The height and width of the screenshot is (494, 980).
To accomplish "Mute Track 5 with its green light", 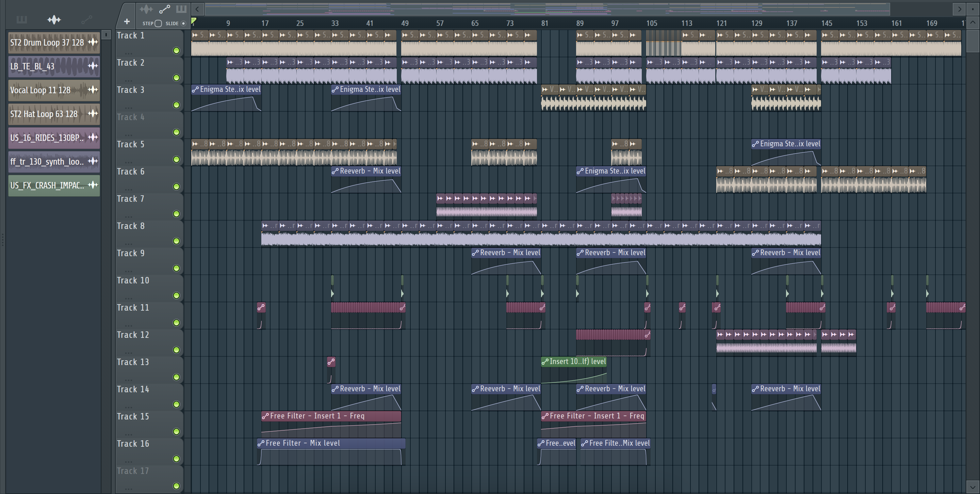I will (176, 159).
